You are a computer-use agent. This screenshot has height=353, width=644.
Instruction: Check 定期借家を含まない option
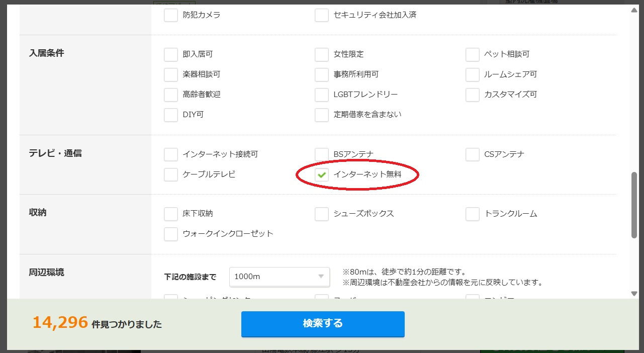tap(322, 115)
